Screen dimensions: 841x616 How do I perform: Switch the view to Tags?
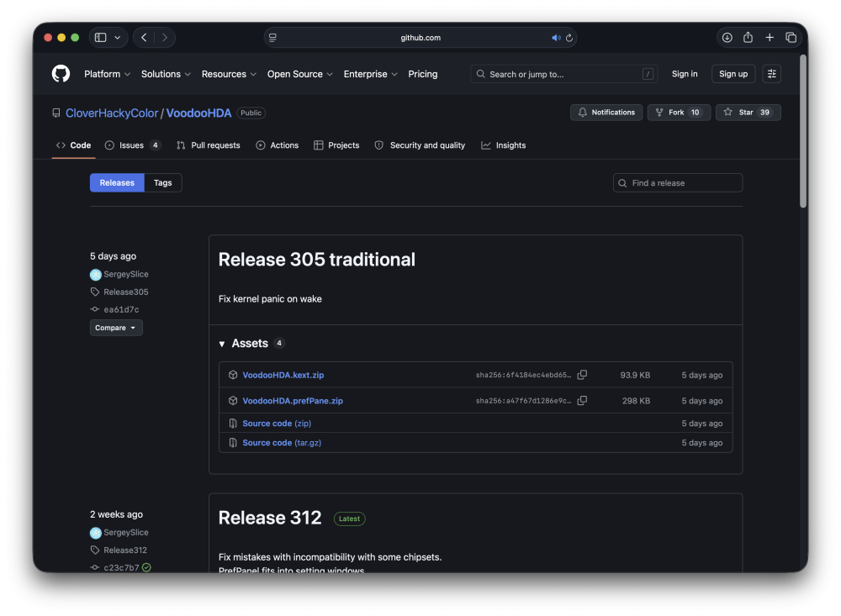162,183
